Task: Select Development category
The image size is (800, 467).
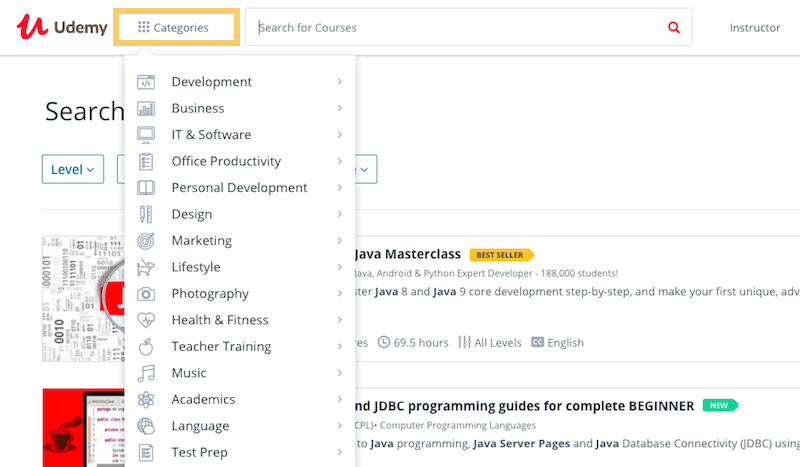Action: 240,82
